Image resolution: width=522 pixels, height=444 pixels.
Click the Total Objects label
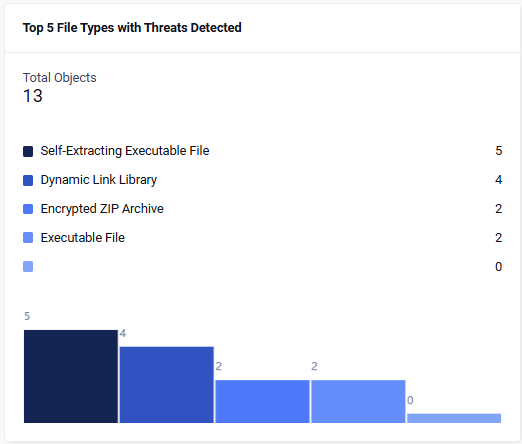(60, 78)
